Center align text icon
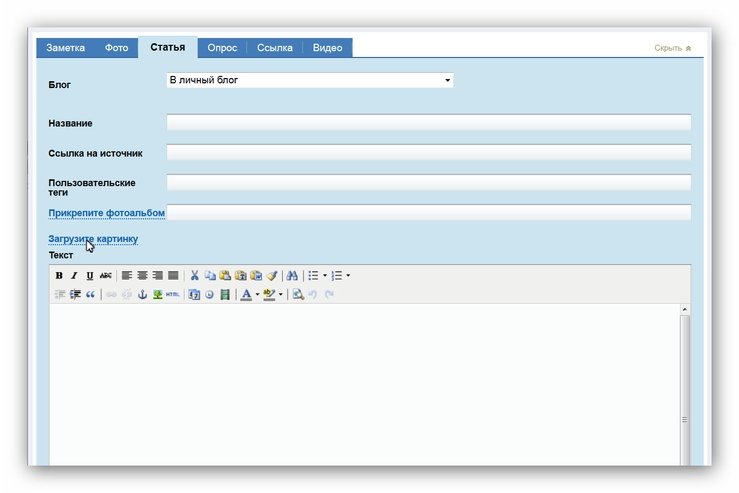This screenshot has height=493, width=739. [x=142, y=276]
